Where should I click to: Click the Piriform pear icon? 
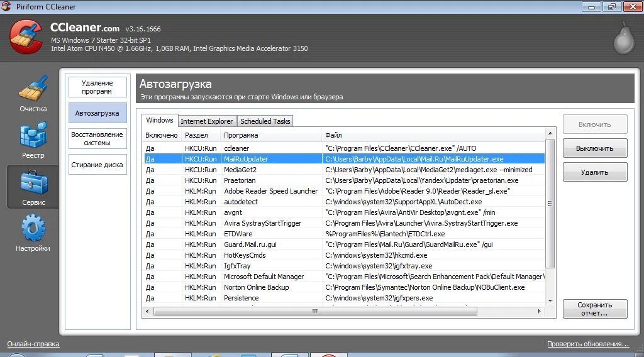[624, 38]
